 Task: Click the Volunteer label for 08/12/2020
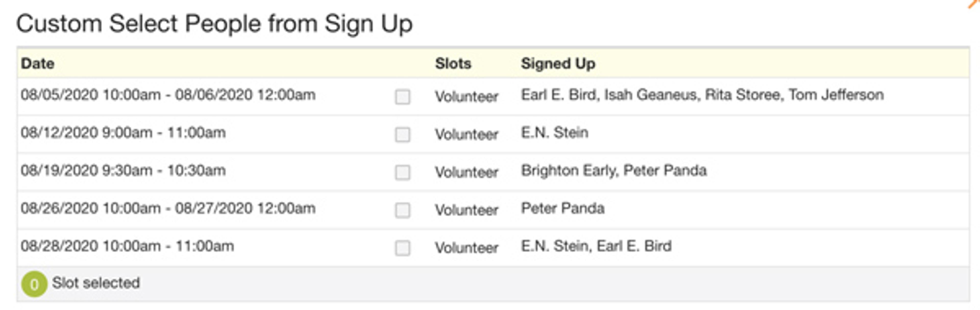[x=467, y=135]
